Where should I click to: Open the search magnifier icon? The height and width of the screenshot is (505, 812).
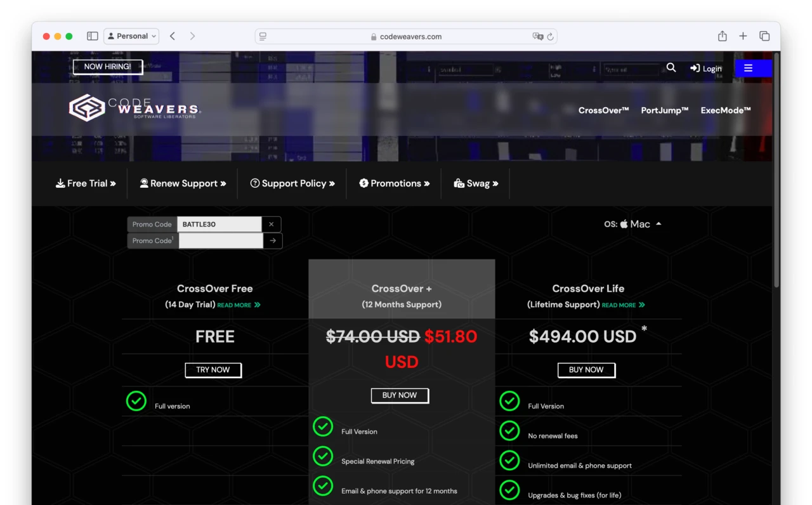coord(671,67)
